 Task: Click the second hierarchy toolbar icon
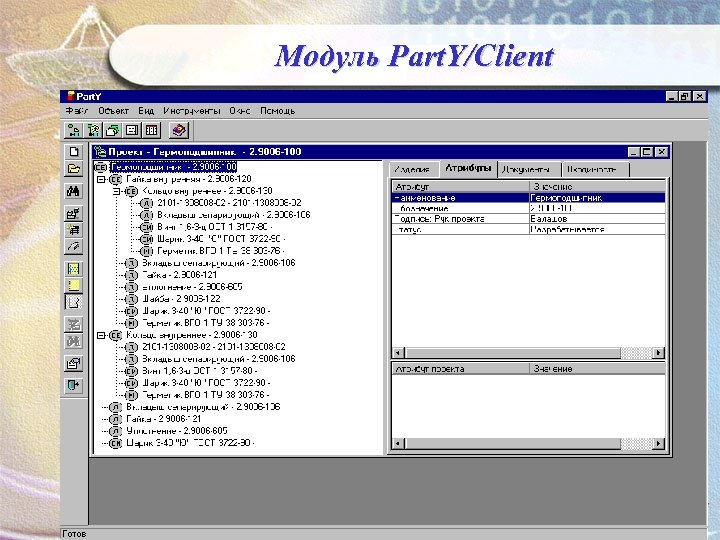(x=93, y=130)
